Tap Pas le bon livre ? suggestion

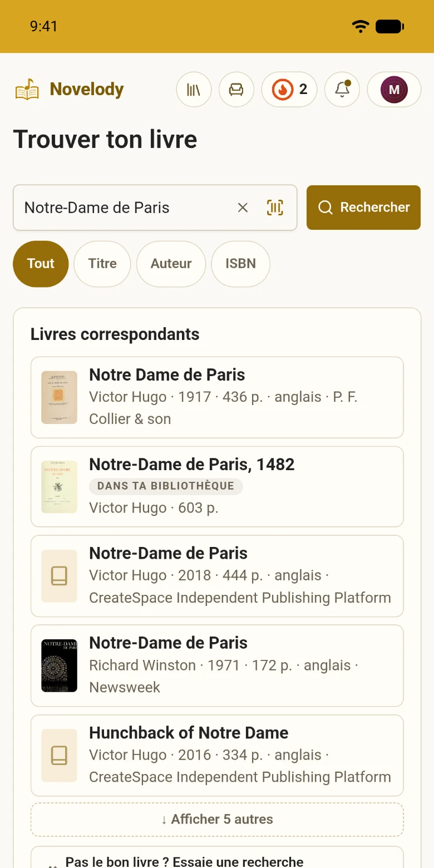pyautogui.click(x=217, y=858)
